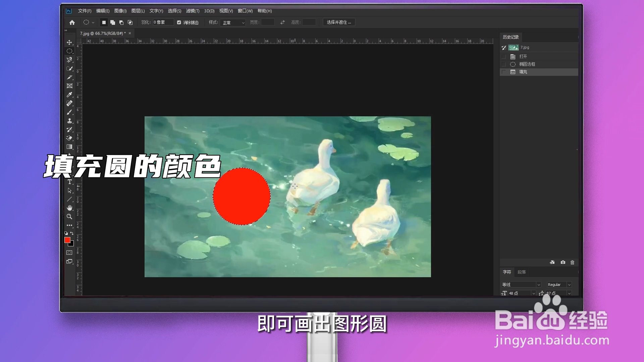Open the 选择(S) menu
Viewport: 644px width, 362px height.
click(x=175, y=11)
